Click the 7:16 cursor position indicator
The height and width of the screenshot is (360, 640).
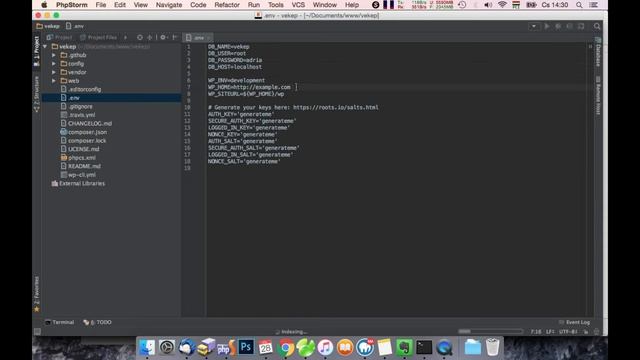tap(536, 332)
